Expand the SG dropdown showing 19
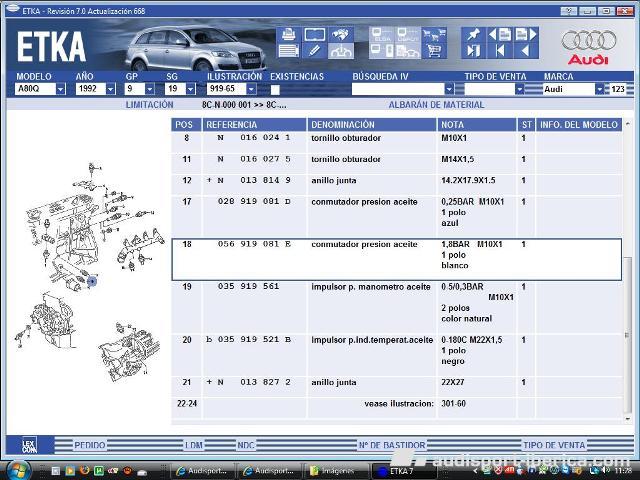Viewport: 640px width, 480px height. point(190,89)
